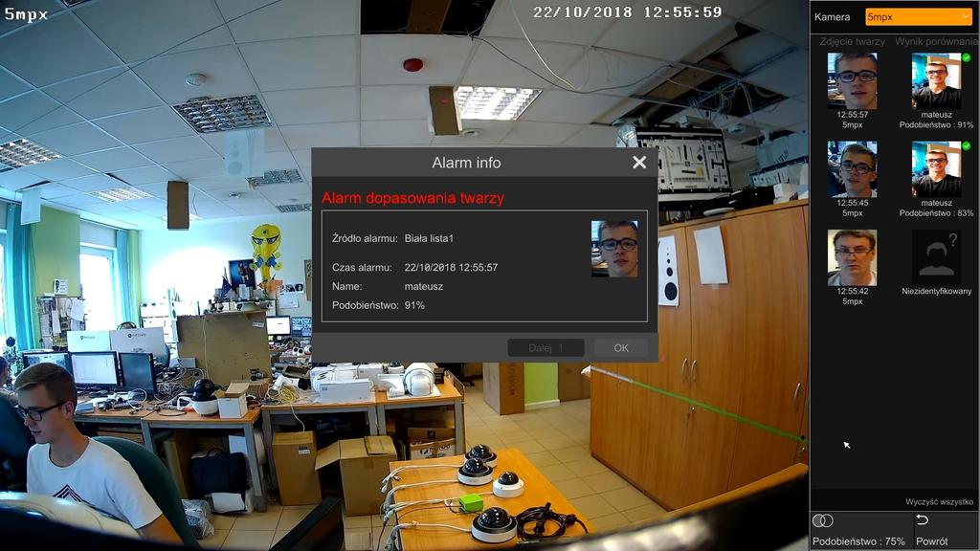This screenshot has width=980, height=551.
Task: Open the mateusz match with 83% similarity
Action: coord(936,169)
